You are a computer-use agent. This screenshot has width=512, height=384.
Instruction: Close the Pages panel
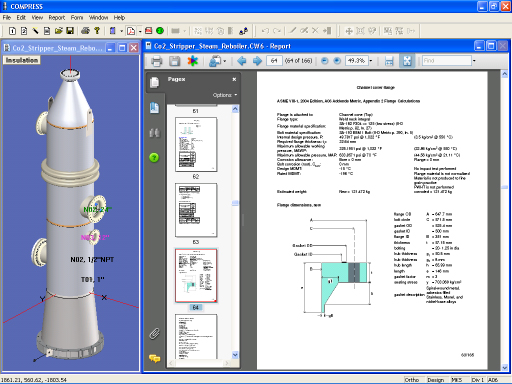pyautogui.click(x=234, y=79)
